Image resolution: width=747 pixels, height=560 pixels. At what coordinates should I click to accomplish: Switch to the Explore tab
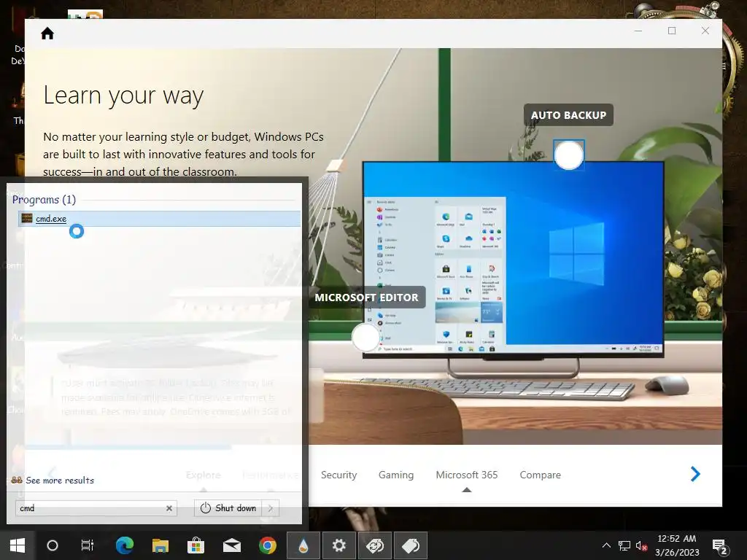click(204, 475)
